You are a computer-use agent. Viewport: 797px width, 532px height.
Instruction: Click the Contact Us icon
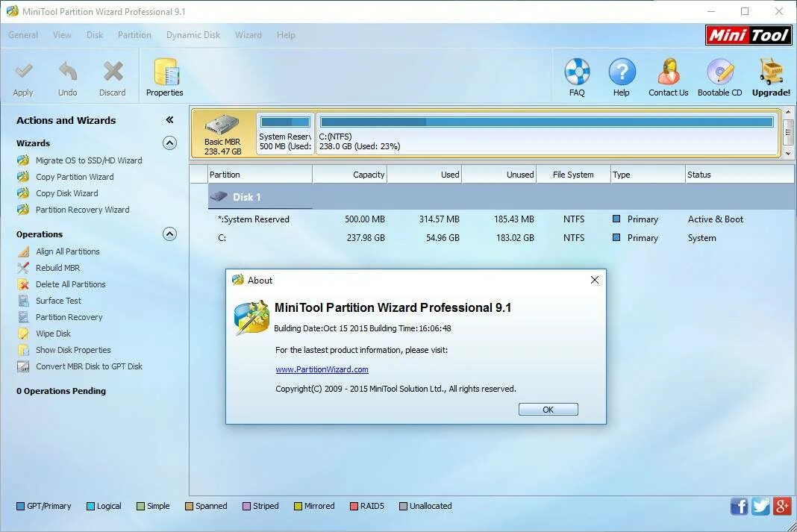click(x=669, y=72)
